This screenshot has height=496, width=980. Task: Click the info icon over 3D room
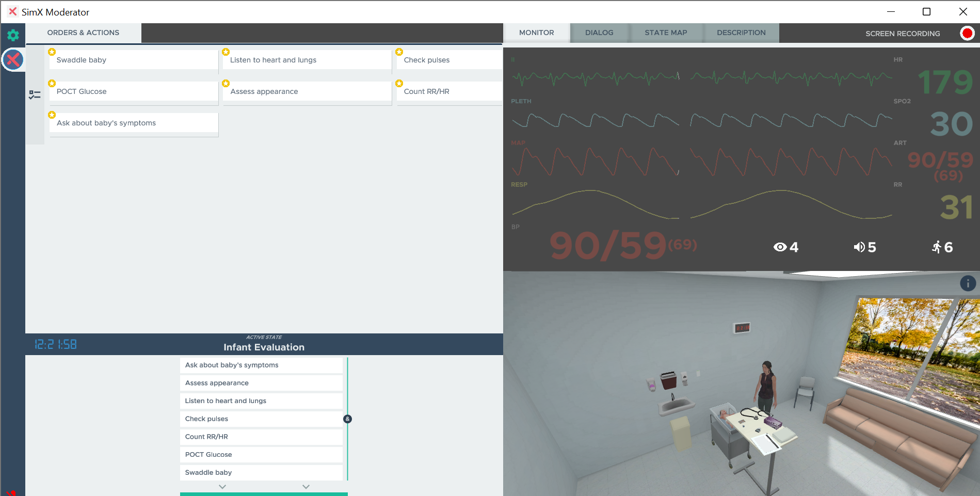[968, 283]
